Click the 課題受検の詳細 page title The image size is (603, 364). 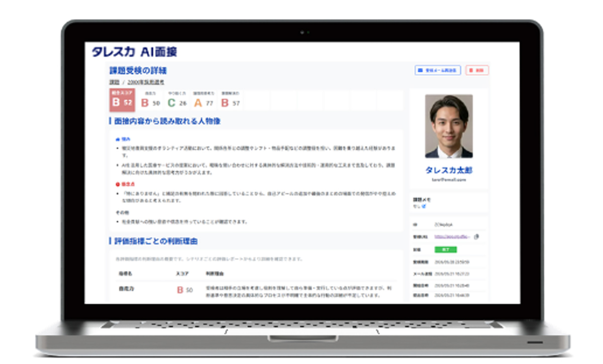(x=138, y=71)
